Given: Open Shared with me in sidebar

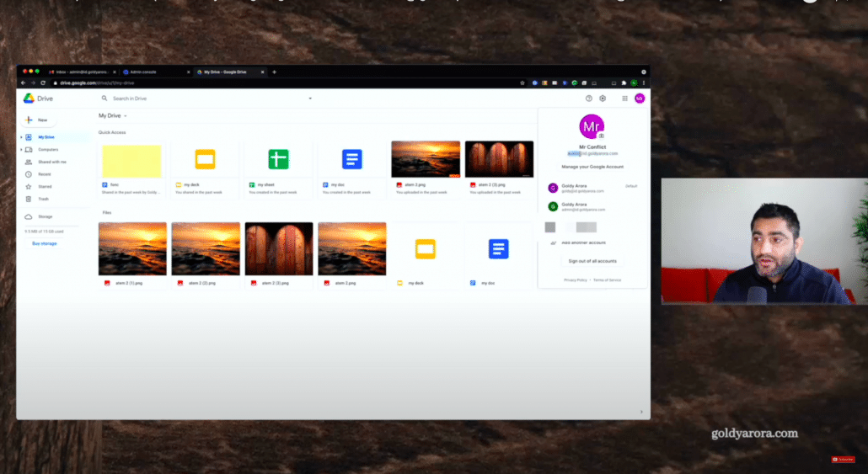Looking at the screenshot, I should pyautogui.click(x=51, y=162).
